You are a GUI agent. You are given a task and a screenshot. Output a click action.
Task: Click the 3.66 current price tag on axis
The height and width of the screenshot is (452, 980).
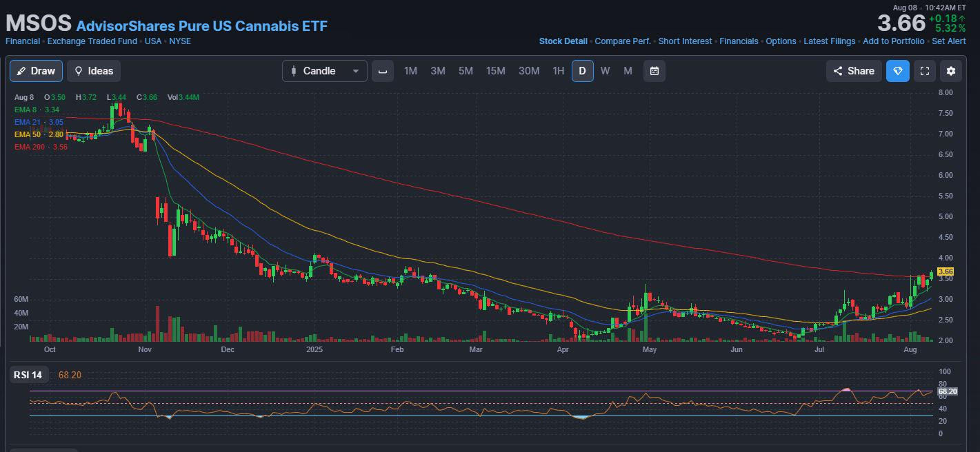coord(946,271)
